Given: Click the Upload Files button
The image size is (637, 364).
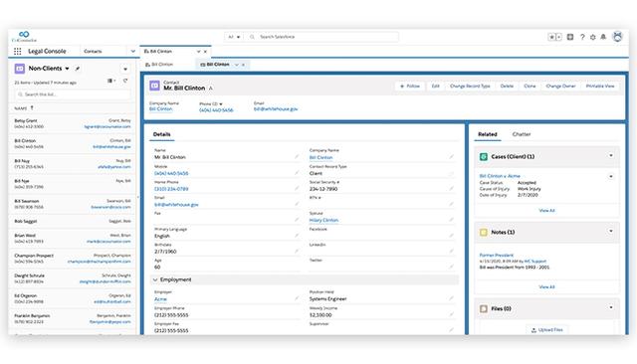Looking at the screenshot, I should click(546, 330).
